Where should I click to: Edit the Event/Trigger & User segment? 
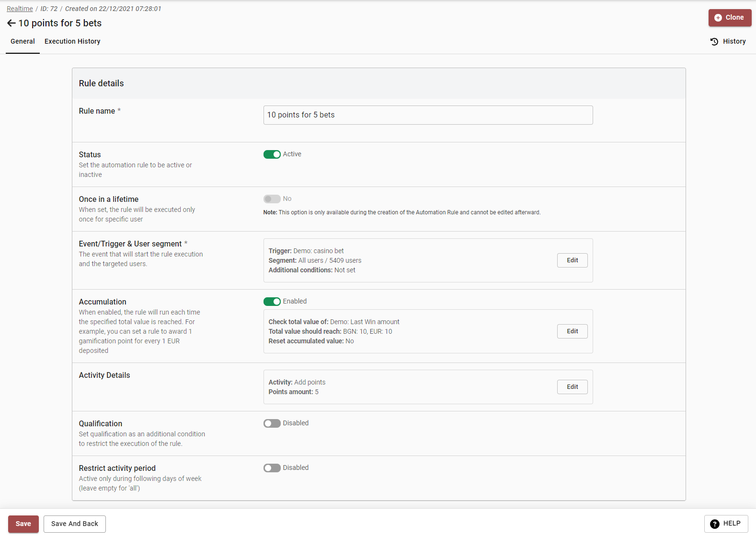(x=572, y=260)
